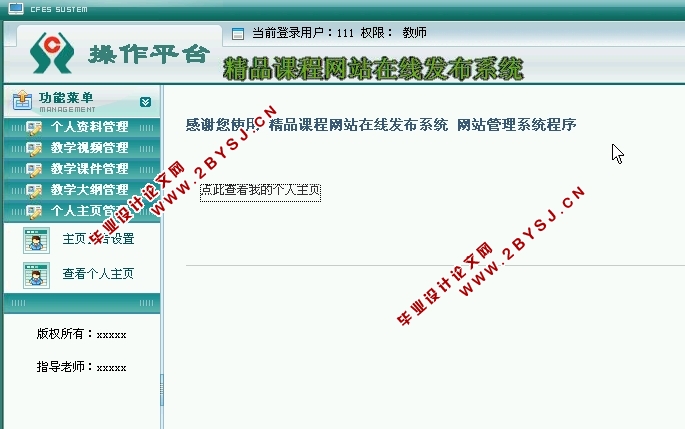Click the pencil icon beside 教学大纲管理
685x429 pixels.
(x=34, y=191)
